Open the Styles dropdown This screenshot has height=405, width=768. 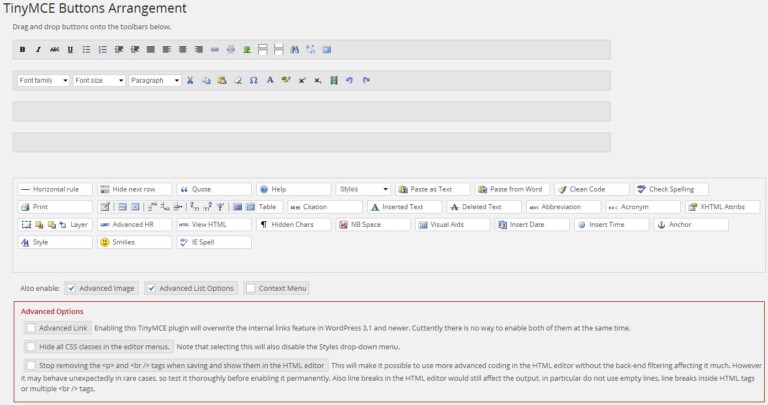click(363, 189)
